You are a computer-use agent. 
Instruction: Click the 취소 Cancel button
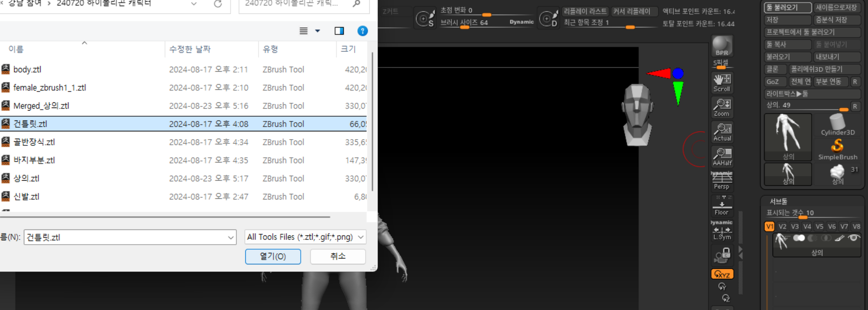pyautogui.click(x=338, y=257)
